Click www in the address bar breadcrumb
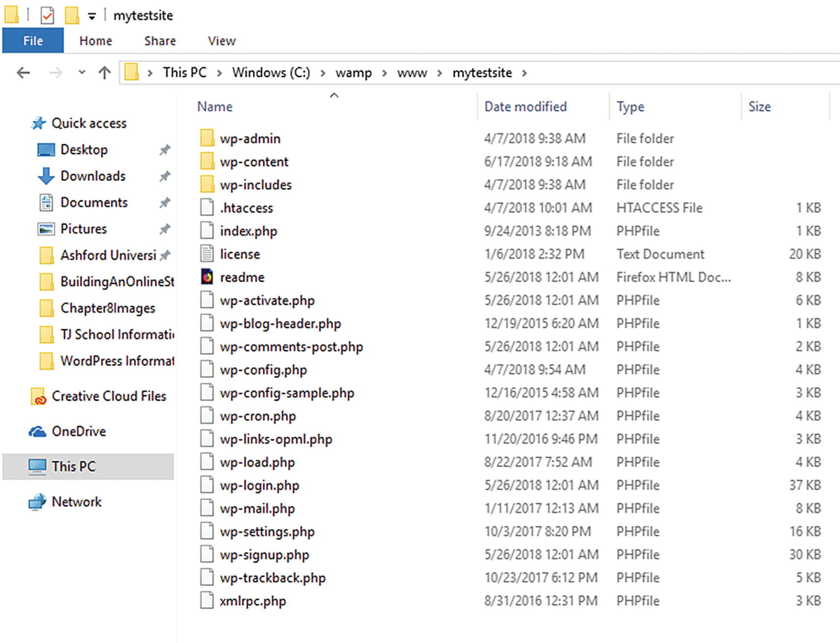The width and height of the screenshot is (840, 643). coord(412,73)
